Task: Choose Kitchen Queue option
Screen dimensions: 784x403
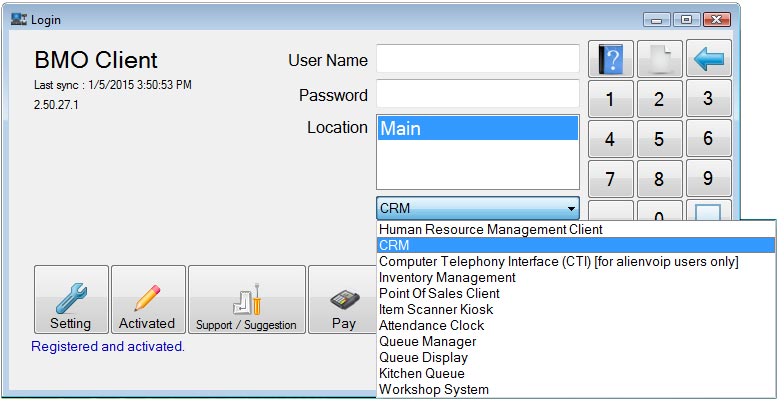Action: (576, 374)
